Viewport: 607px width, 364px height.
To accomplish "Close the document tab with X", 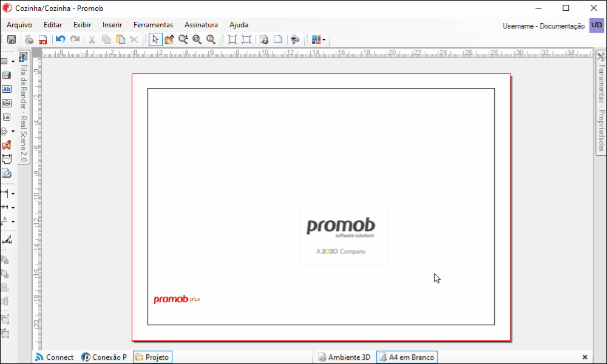I will (585, 357).
